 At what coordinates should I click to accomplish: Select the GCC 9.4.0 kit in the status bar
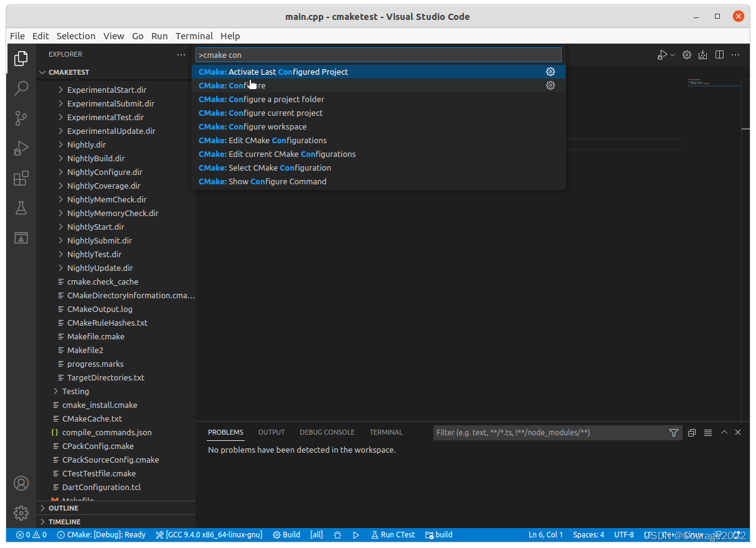[x=209, y=535]
